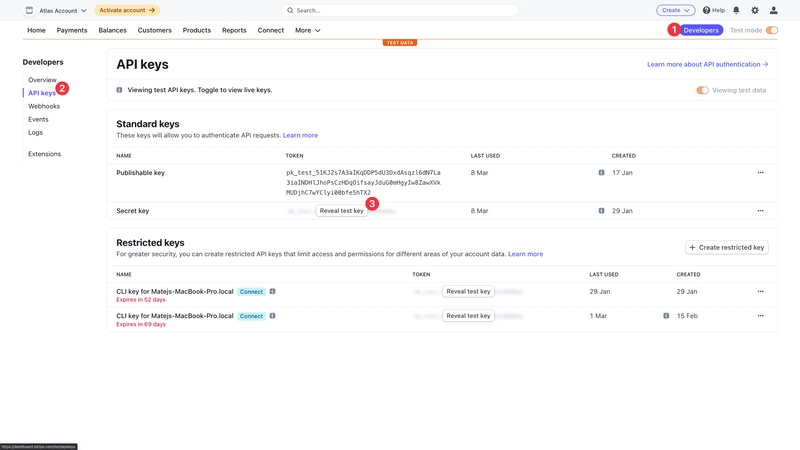Click info icon beside Viewing test API keys
800x450 pixels.
(119, 90)
